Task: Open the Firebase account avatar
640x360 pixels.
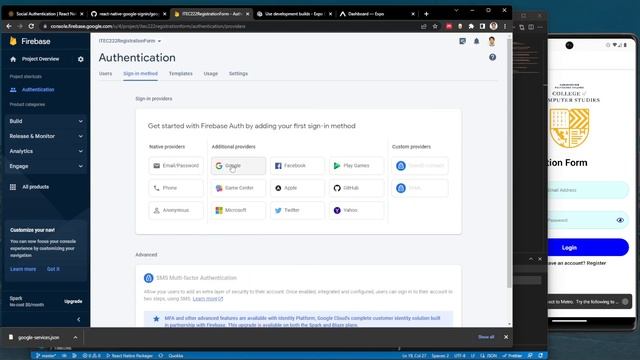Action: tap(492, 41)
